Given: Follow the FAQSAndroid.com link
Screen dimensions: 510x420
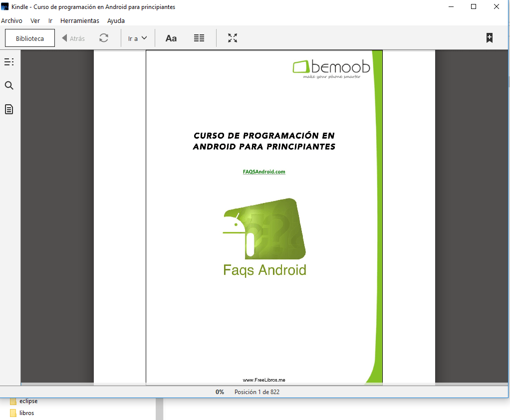Looking at the screenshot, I should coord(264,172).
